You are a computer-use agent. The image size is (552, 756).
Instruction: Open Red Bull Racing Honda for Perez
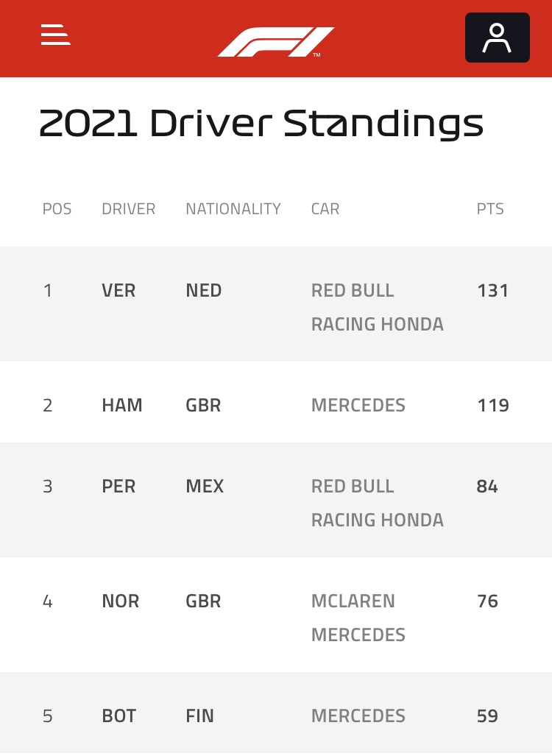point(378,504)
